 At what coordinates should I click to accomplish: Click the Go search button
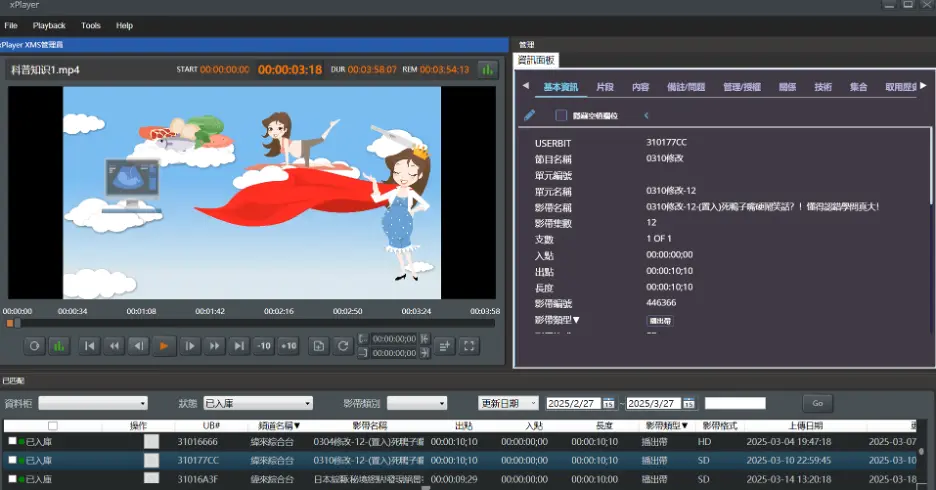click(x=816, y=403)
